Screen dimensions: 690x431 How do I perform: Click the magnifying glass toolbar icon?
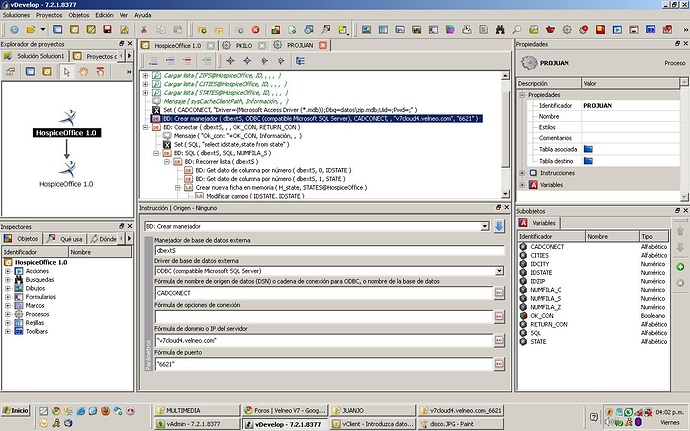tap(517, 30)
